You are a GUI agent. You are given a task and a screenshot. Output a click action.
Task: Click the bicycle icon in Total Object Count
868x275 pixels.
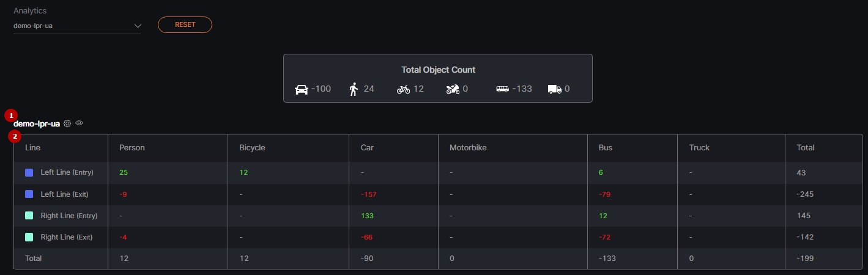click(403, 89)
